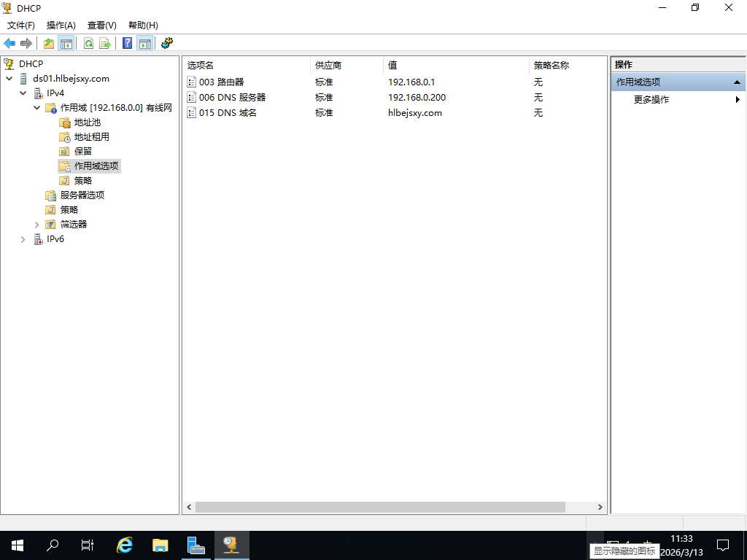Image resolution: width=747 pixels, height=560 pixels.
Task: Open Help from the toolbar question mark
Action: click(128, 44)
